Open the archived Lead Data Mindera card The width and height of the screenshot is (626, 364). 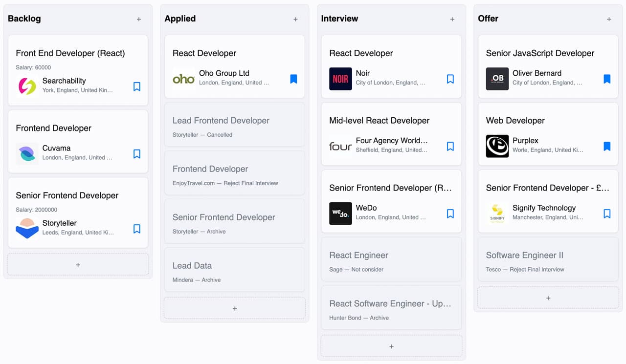[x=235, y=271]
